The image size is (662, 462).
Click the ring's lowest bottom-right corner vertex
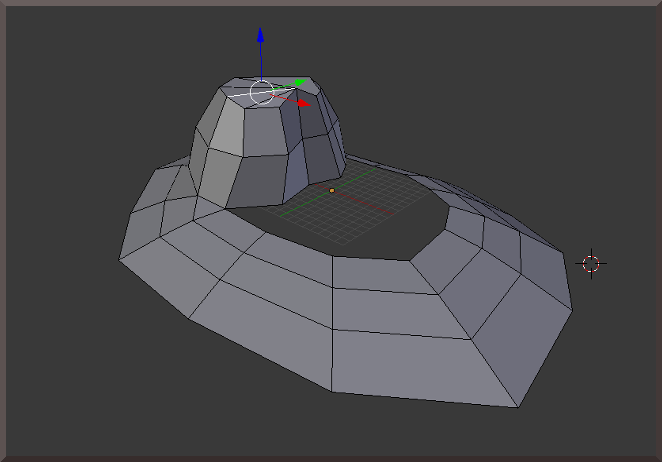[517, 408]
